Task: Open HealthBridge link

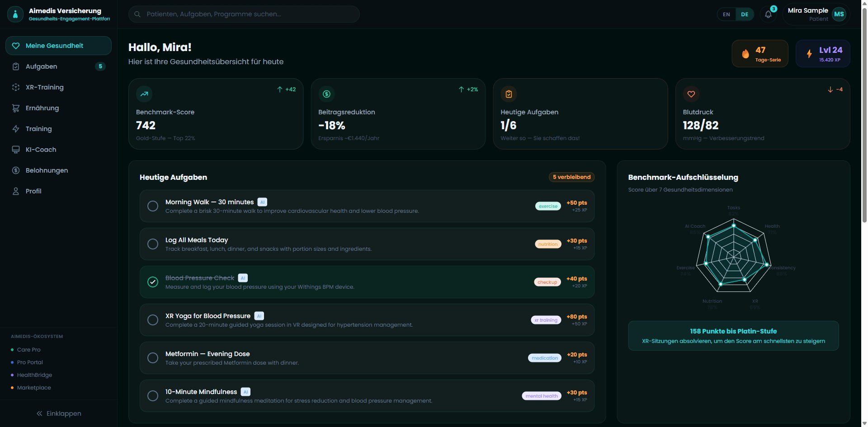Action: 32,375
